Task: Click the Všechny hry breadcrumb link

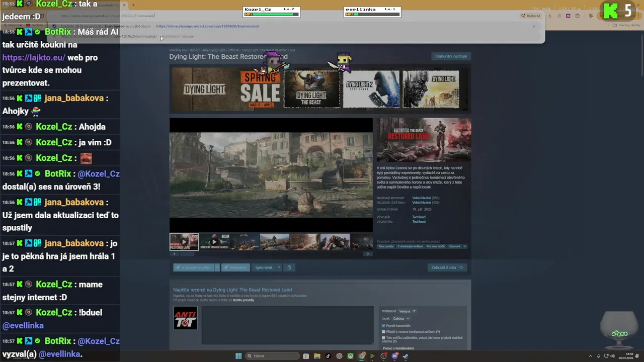Action: point(178,50)
